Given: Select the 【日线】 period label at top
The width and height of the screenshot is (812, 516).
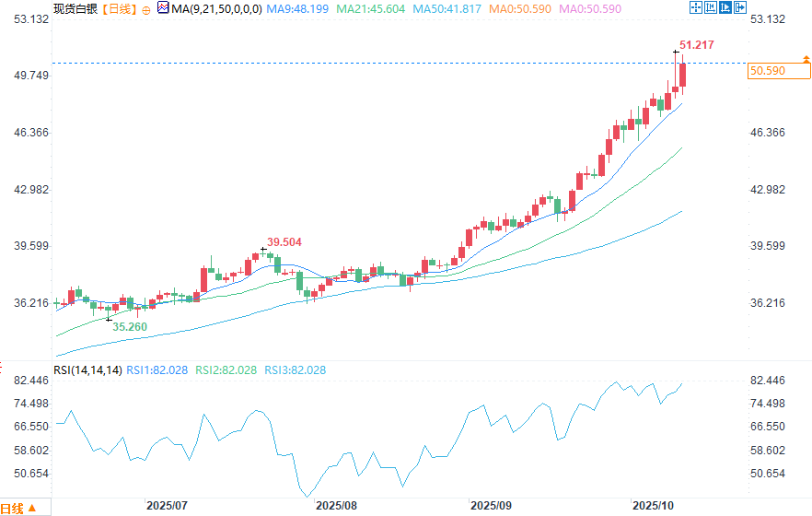Looking at the screenshot, I should point(116,8).
